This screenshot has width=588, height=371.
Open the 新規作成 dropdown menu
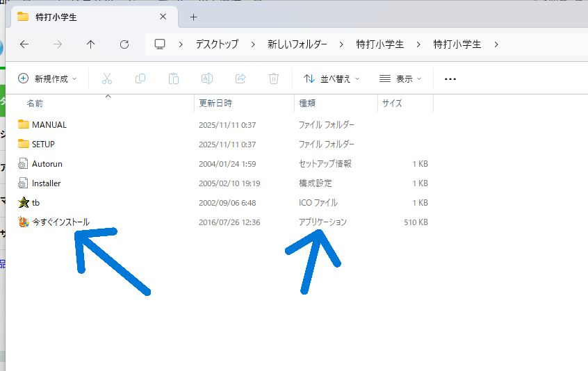[47, 79]
